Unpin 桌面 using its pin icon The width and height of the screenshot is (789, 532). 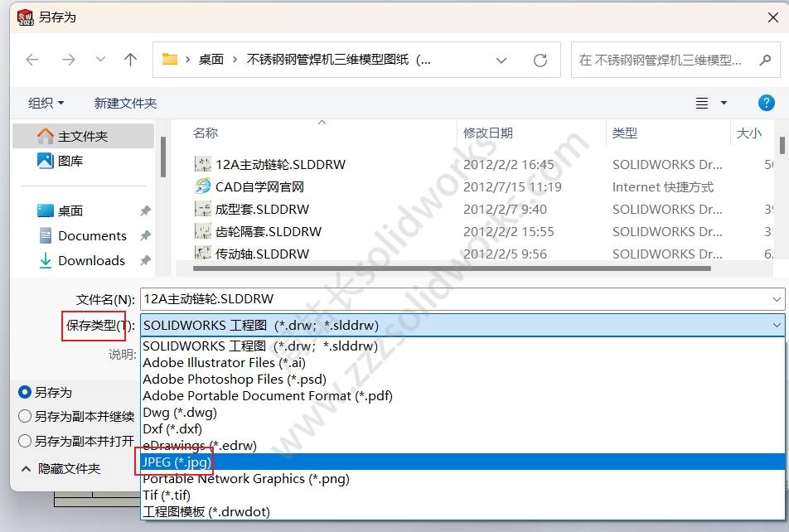[x=145, y=210]
